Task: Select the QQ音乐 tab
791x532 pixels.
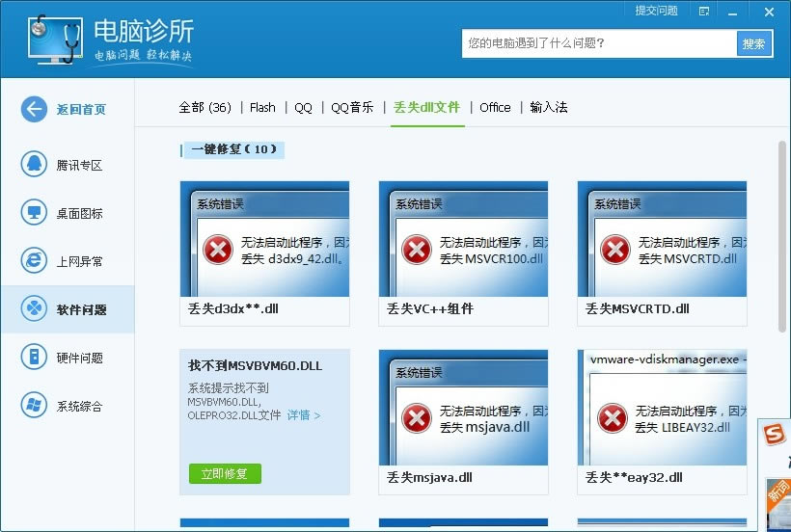Action: tap(352, 107)
